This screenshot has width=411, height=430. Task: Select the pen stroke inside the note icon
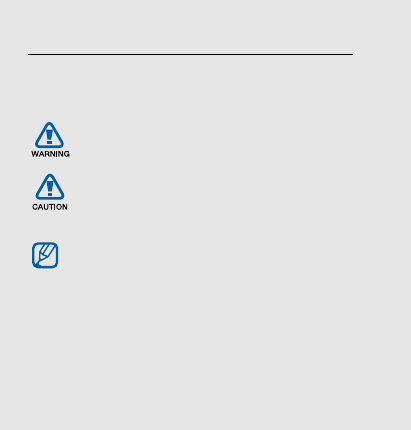click(46, 255)
